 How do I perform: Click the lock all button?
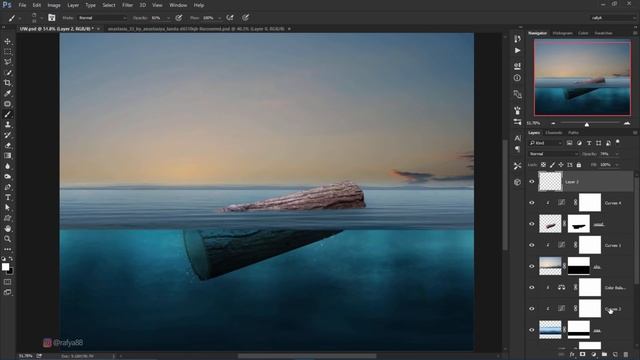click(x=579, y=165)
